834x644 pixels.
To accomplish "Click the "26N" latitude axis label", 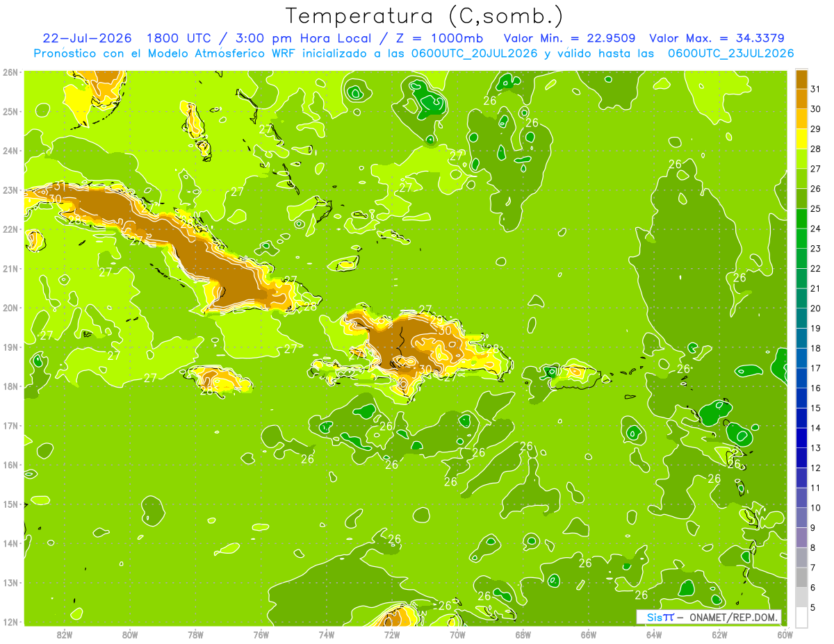I will 10,72.
